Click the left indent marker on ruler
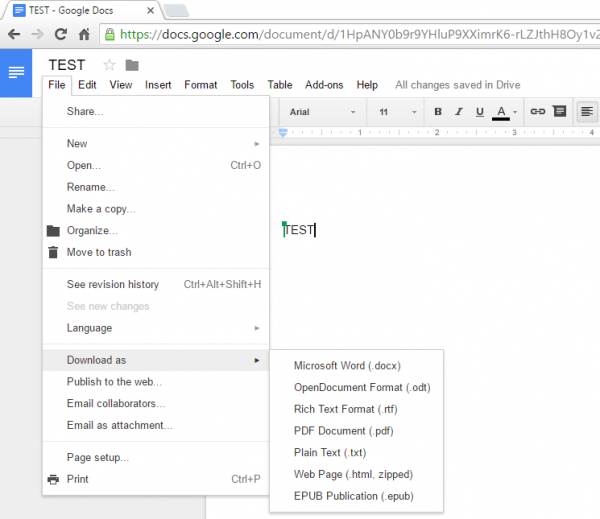600x519 pixels. [283, 133]
